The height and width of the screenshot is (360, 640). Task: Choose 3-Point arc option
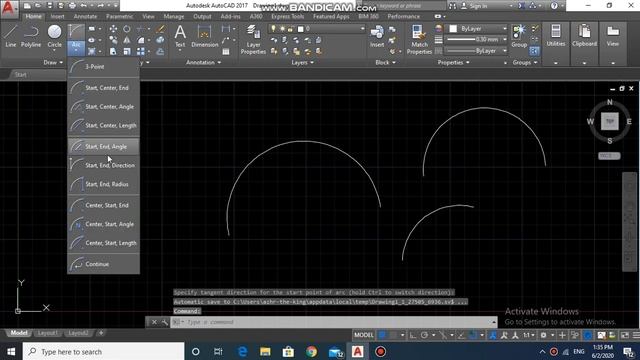(104, 67)
